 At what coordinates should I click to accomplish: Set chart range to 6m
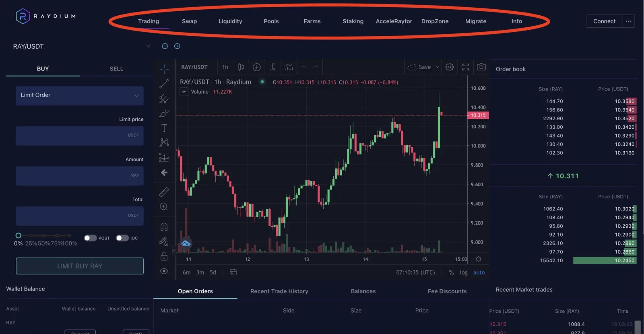[187, 272]
